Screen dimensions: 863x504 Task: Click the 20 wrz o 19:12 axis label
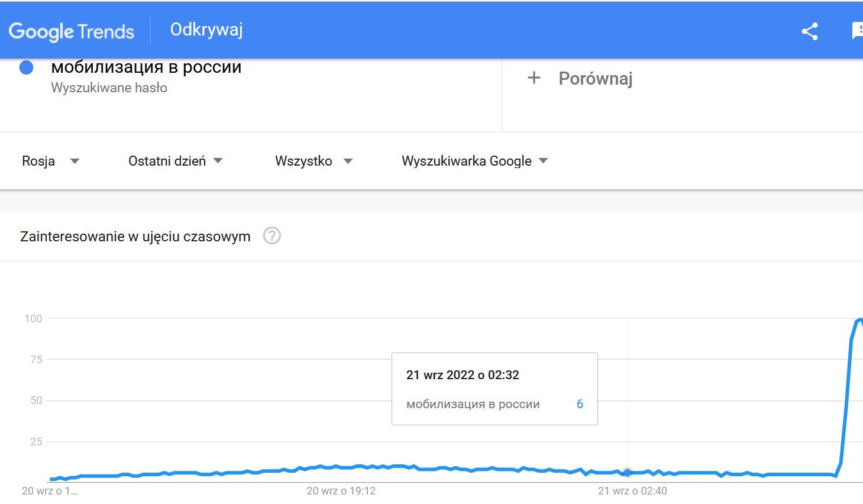[341, 490]
